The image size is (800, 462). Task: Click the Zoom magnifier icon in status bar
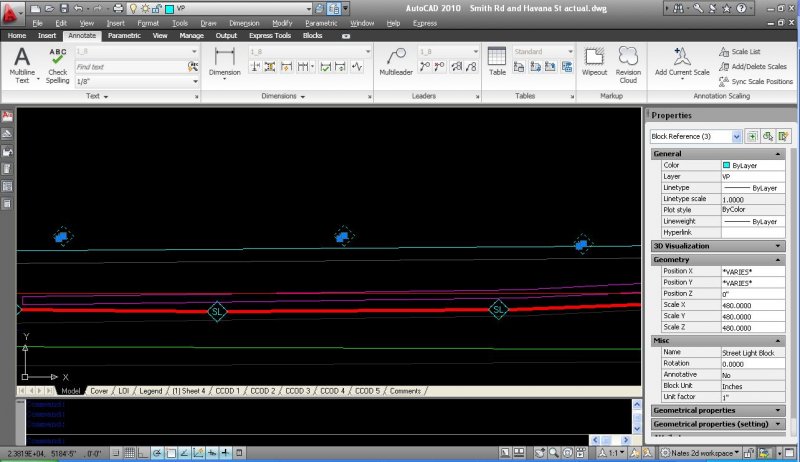coord(554,452)
